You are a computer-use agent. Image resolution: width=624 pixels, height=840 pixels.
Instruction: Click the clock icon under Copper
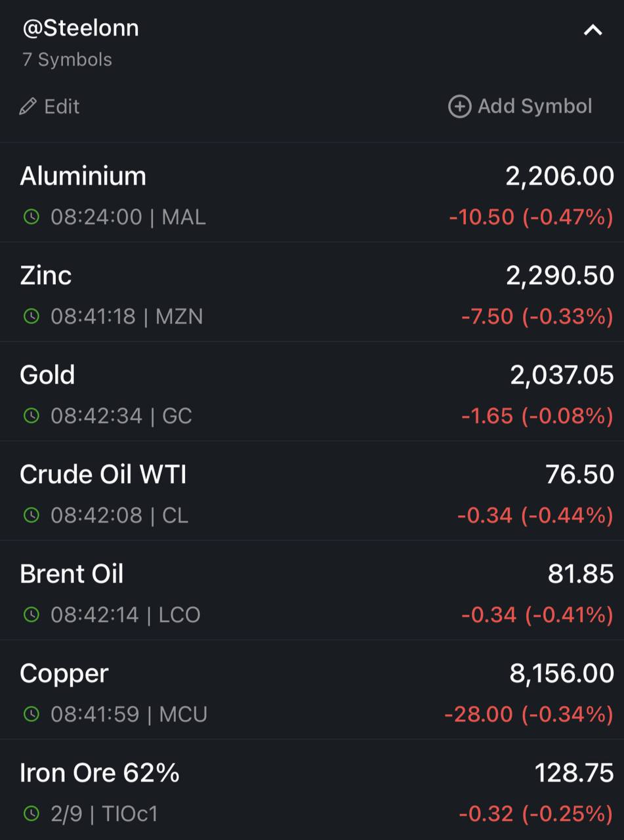point(31,714)
